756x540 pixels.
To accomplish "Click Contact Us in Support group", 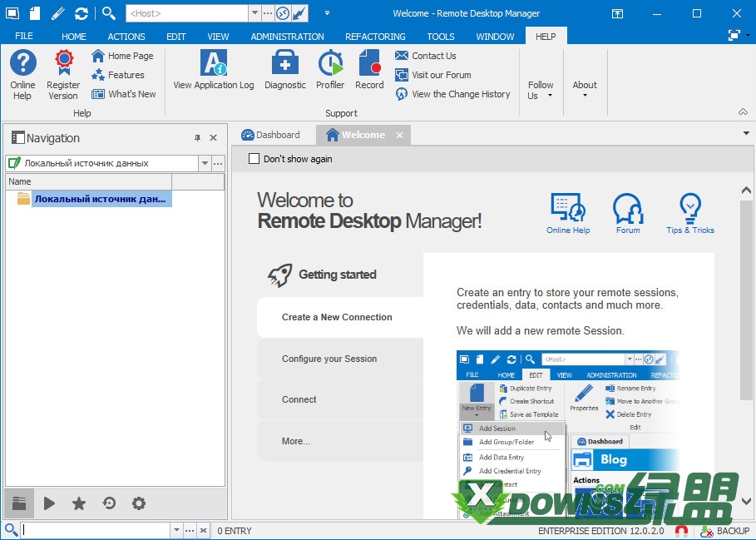I will (425, 56).
